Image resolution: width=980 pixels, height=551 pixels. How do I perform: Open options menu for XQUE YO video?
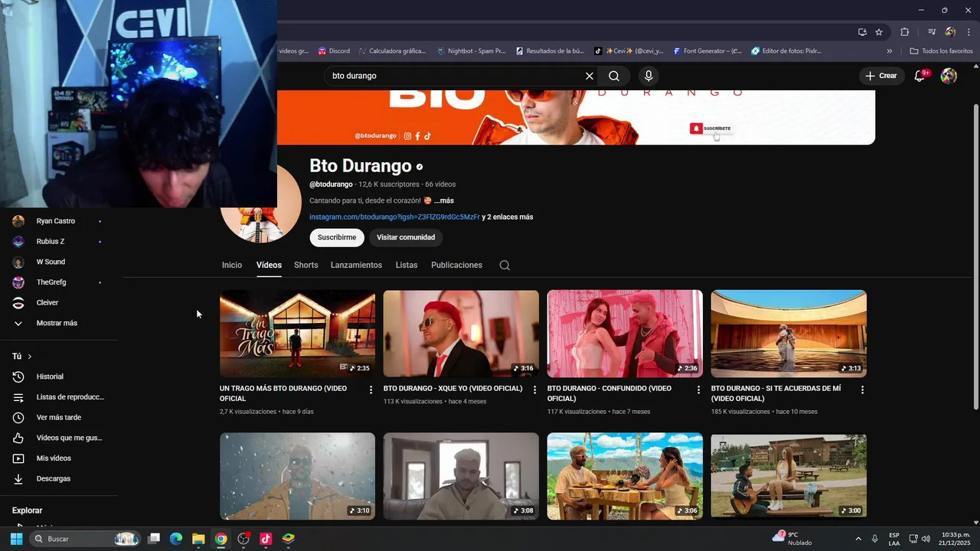tap(534, 390)
